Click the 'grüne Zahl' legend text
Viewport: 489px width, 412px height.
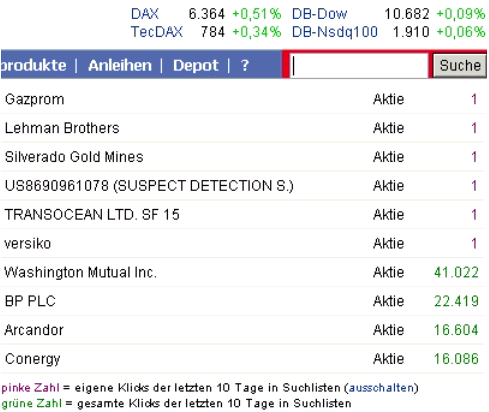pos(32,403)
